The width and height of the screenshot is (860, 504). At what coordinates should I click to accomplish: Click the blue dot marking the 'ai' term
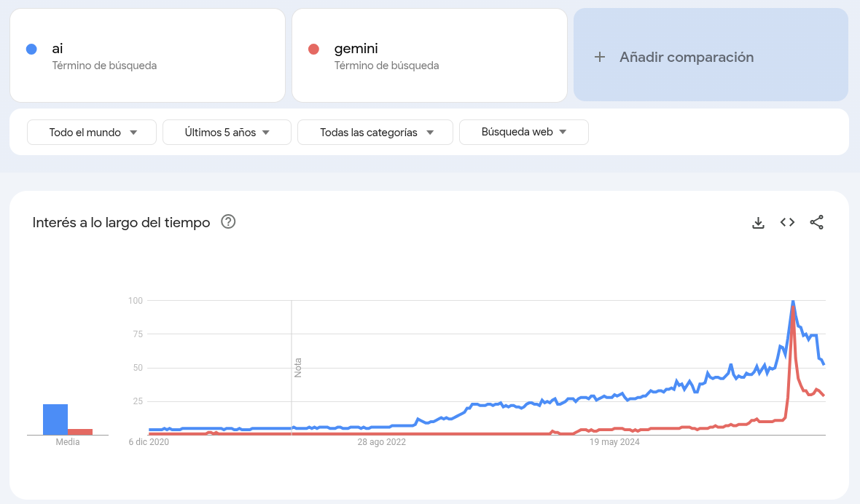pyautogui.click(x=31, y=49)
